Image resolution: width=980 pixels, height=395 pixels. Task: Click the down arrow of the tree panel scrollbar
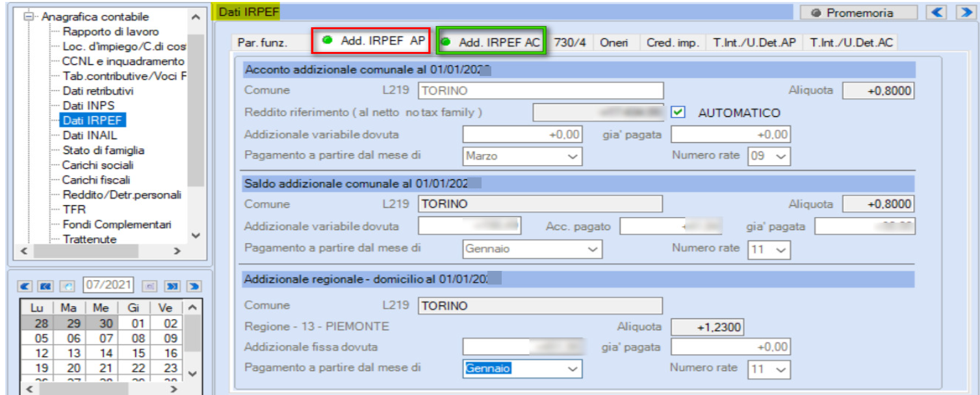point(196,236)
